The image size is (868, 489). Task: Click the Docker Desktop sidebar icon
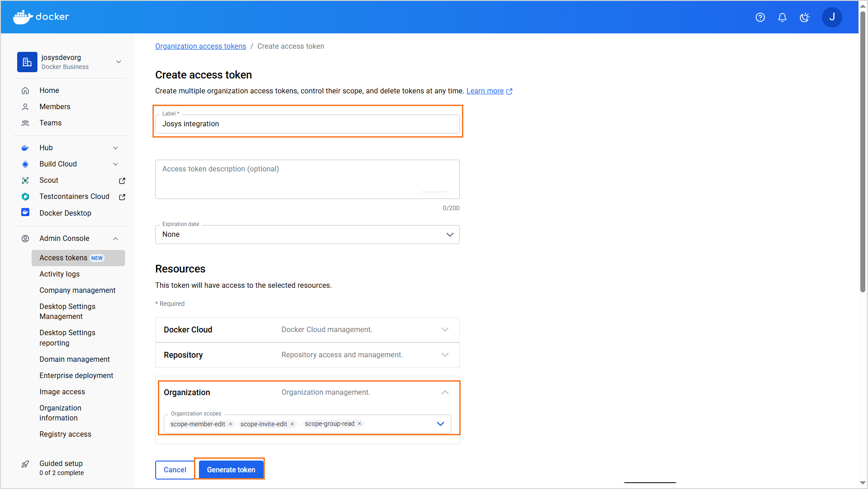tap(25, 212)
